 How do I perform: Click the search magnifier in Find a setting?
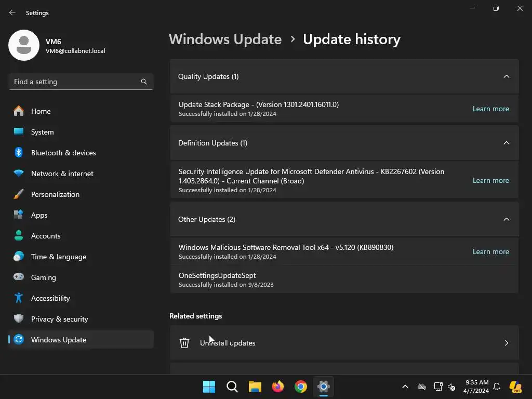(x=144, y=82)
